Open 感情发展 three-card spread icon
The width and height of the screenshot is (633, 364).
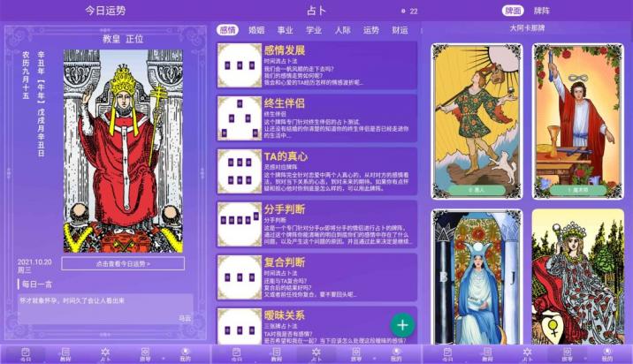click(240, 65)
